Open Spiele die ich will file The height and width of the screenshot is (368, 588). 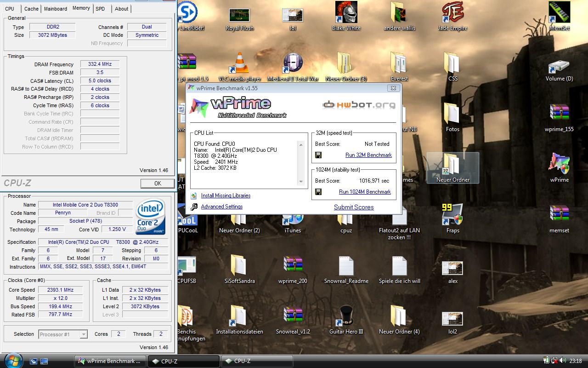tap(399, 270)
